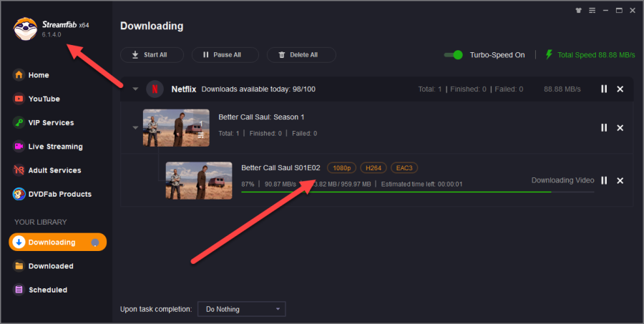Click the green Total Speed lightning icon
This screenshot has width=644, height=324.
pyautogui.click(x=549, y=54)
